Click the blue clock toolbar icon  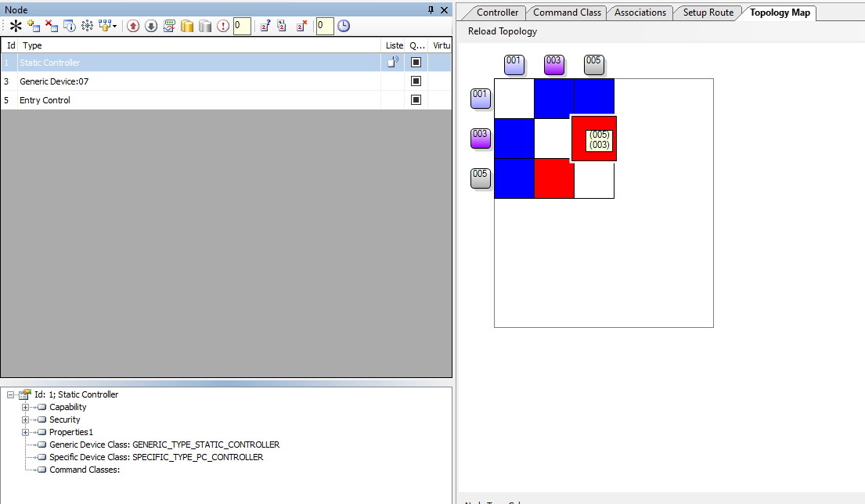[x=344, y=26]
